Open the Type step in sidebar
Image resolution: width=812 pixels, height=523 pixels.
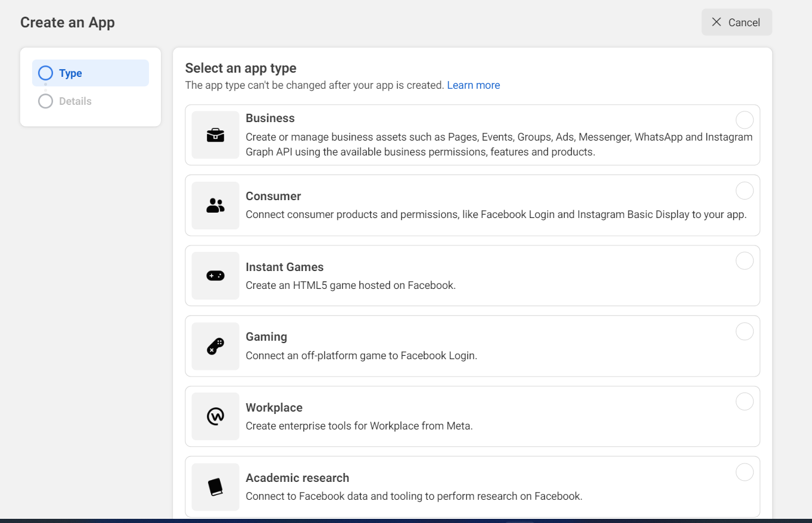tap(70, 73)
